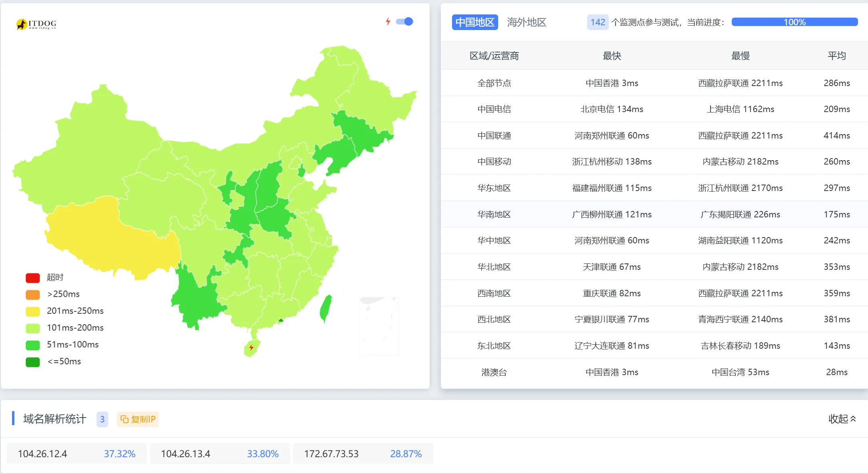Click the lightning marker on Hainan island

[251, 347]
